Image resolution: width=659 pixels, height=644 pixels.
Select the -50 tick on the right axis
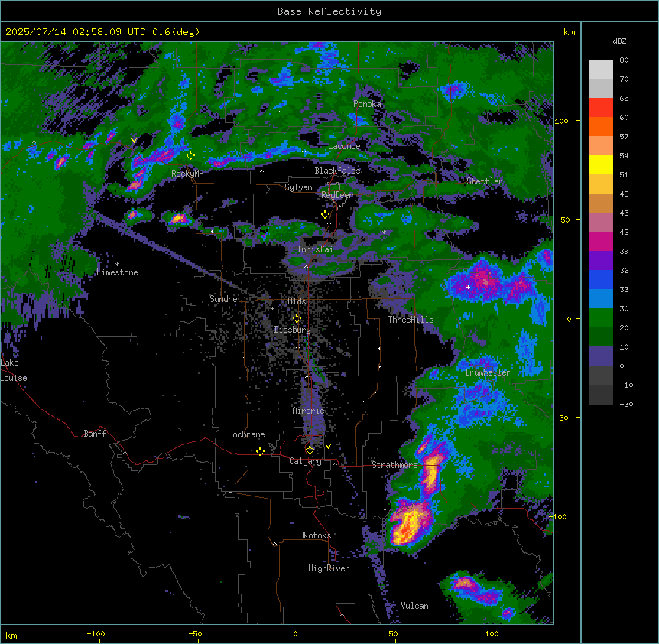coord(561,418)
